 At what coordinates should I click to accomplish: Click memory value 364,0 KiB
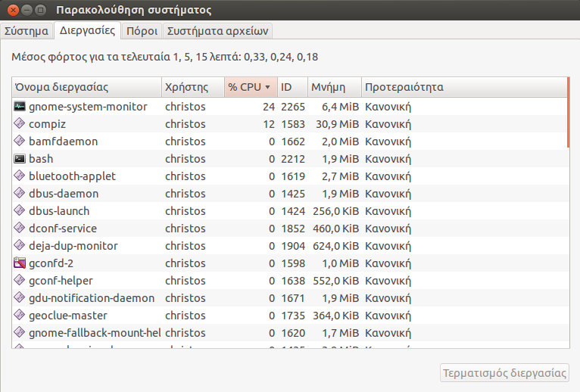(x=336, y=315)
